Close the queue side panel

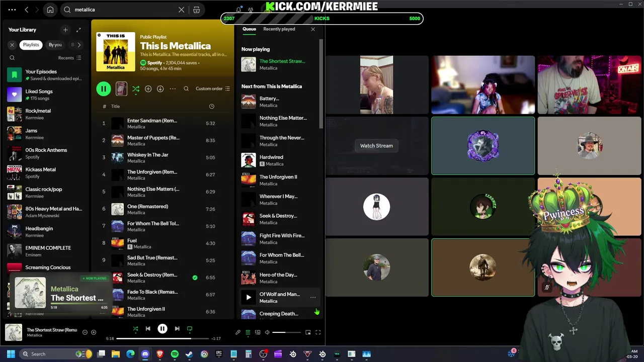coord(313,29)
